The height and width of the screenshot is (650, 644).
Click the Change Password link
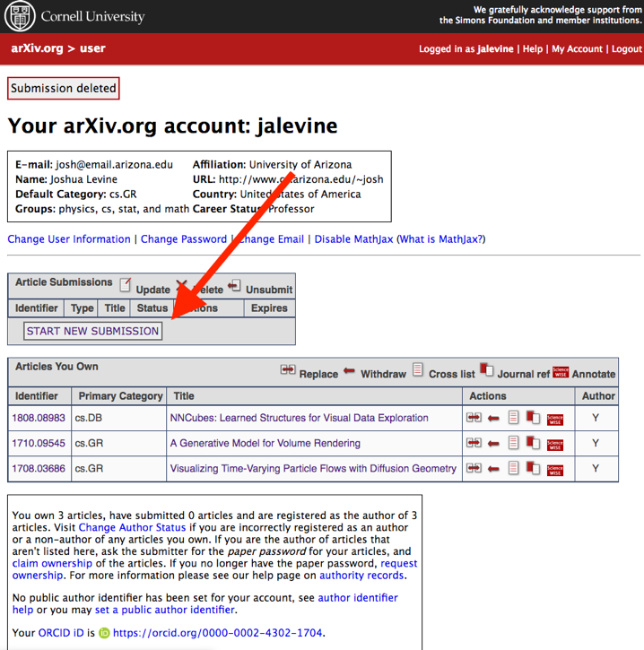tap(183, 239)
